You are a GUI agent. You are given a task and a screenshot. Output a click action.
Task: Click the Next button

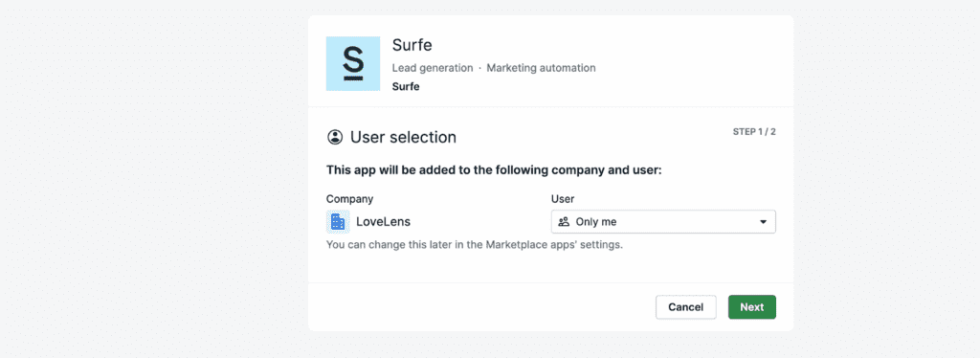coord(752,306)
